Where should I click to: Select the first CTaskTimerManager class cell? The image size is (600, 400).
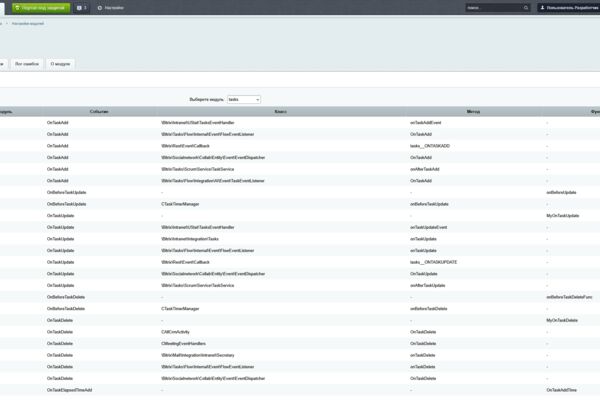pos(180,204)
